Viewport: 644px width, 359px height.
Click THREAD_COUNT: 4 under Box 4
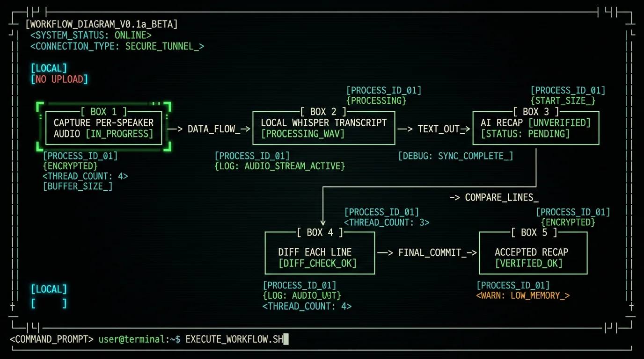307,306
